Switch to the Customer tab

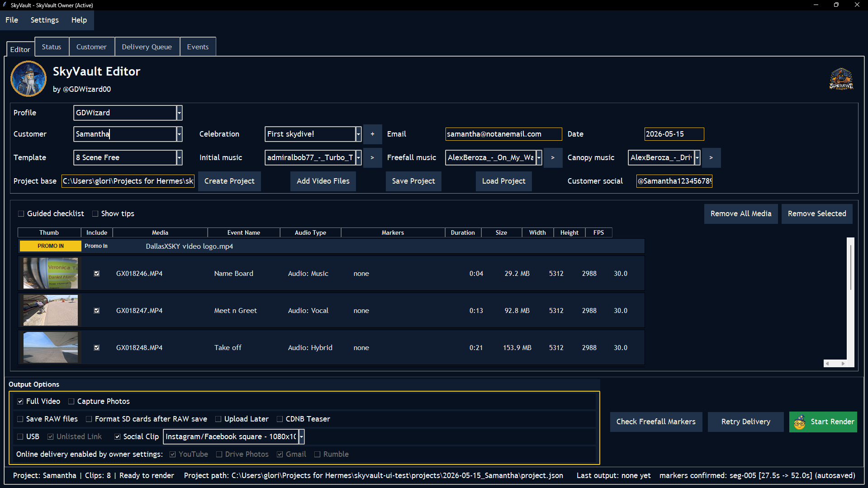(91, 47)
